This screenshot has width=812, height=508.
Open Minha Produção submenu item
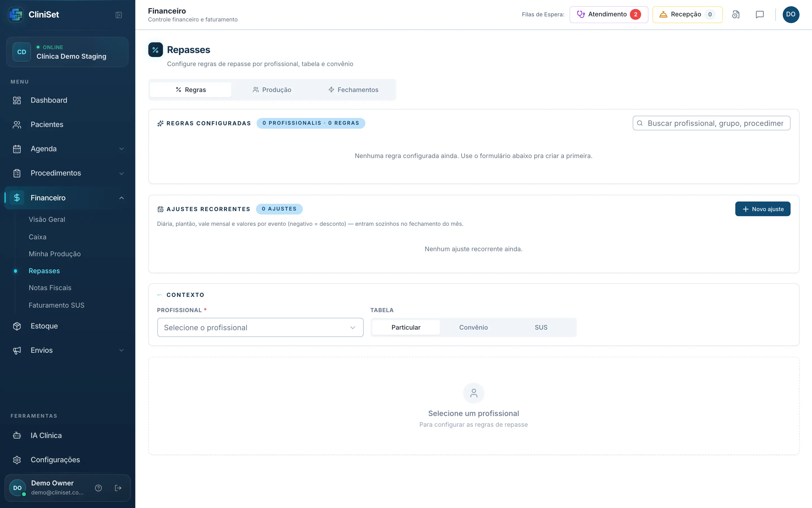click(x=55, y=254)
